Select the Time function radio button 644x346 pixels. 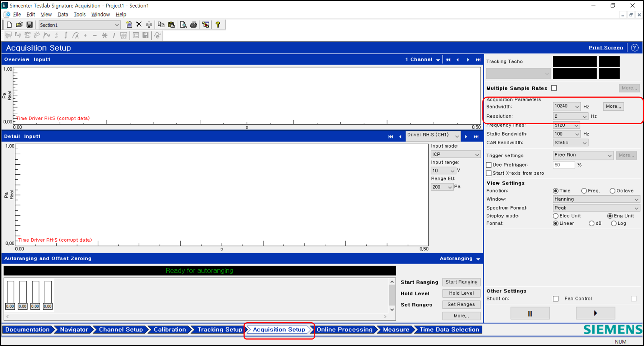click(x=556, y=191)
